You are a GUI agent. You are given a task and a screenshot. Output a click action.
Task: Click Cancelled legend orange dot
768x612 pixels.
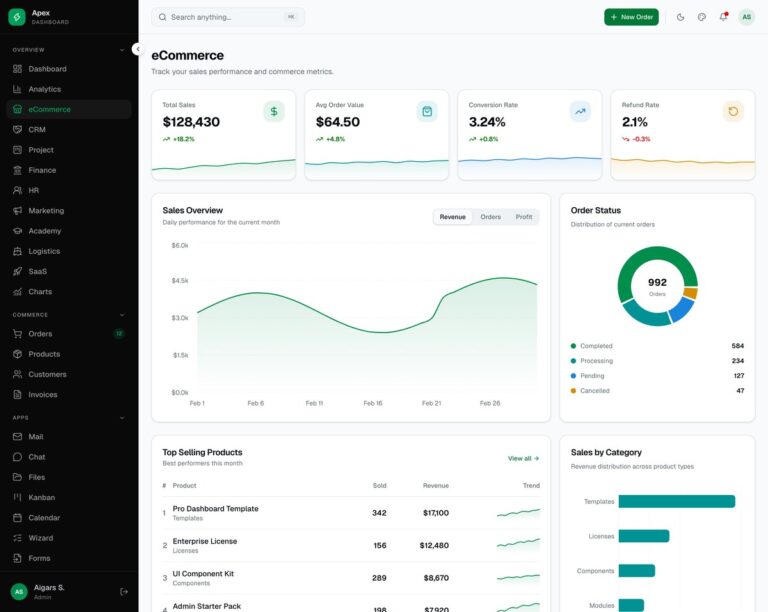coord(574,391)
